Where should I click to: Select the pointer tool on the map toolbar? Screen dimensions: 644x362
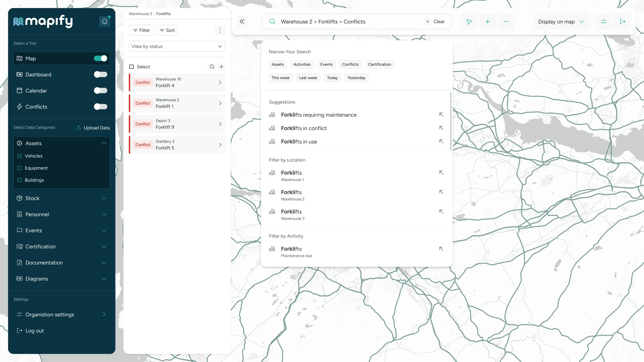pyautogui.click(x=469, y=21)
